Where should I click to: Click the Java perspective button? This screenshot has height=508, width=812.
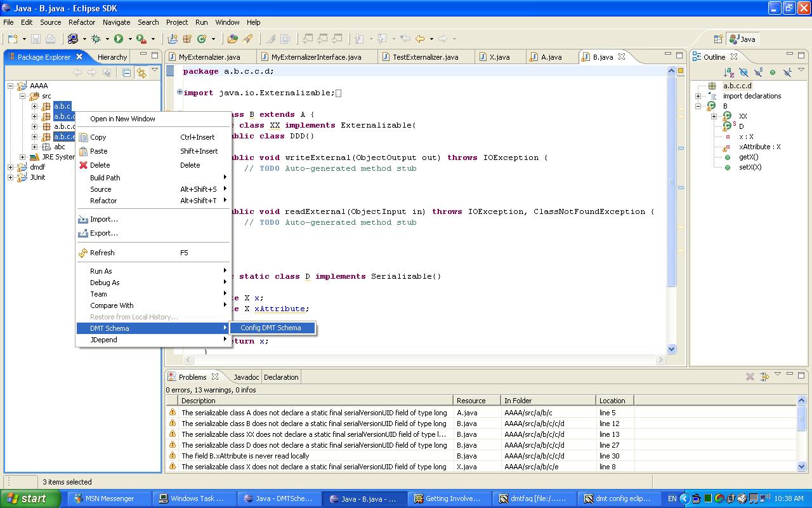click(743, 39)
